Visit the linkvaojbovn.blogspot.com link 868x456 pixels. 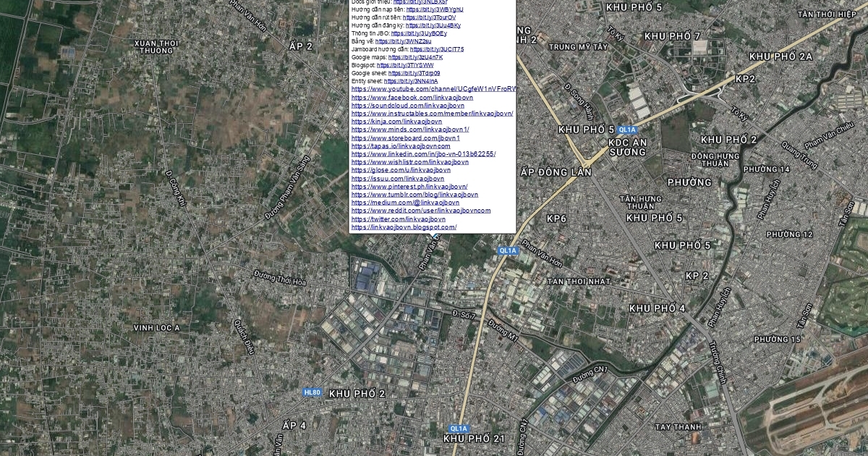coord(404,227)
